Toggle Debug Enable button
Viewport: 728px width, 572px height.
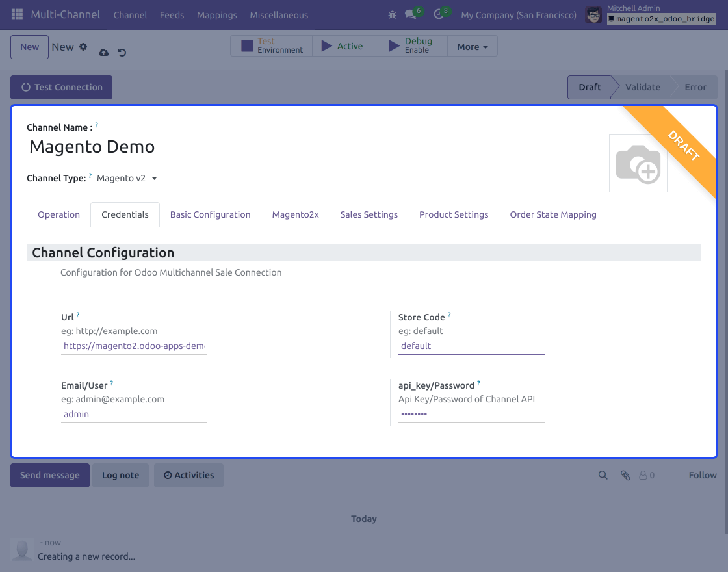tap(413, 46)
